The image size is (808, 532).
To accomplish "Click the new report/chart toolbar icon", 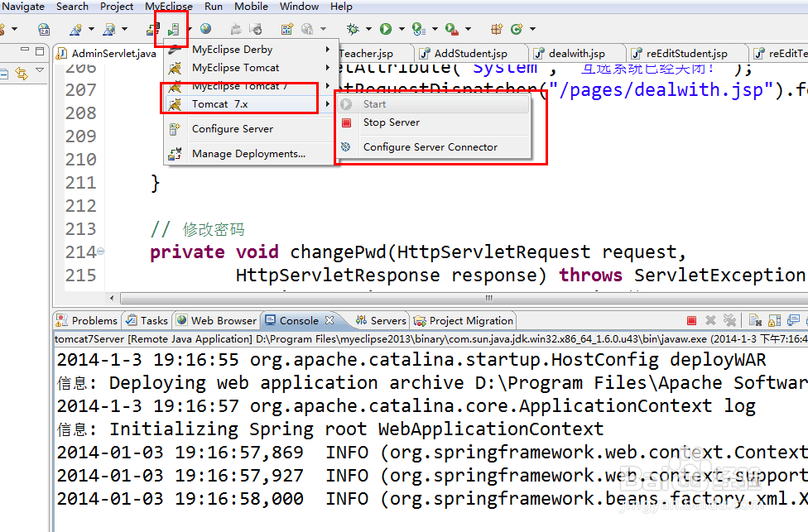I will coord(287,29).
